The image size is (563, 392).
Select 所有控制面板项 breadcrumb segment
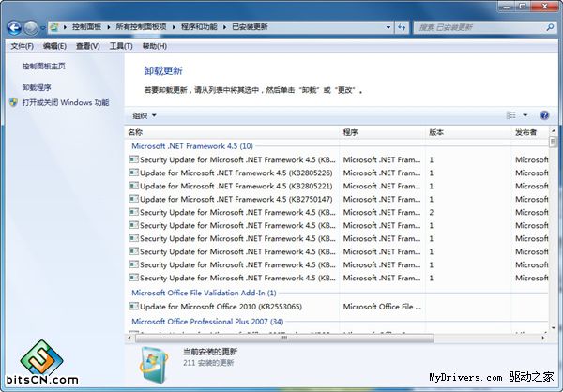(141, 27)
